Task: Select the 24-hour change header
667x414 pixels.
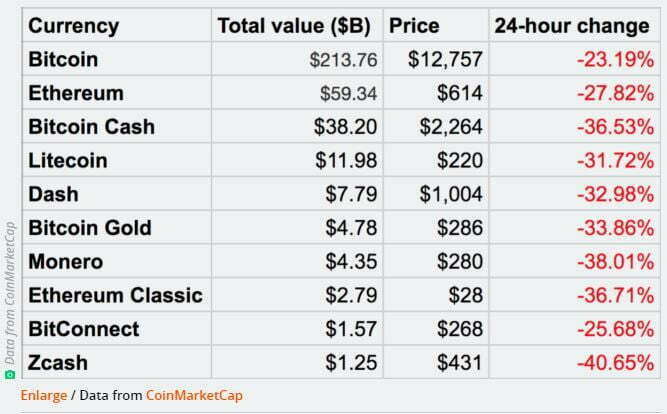Action: (572, 26)
